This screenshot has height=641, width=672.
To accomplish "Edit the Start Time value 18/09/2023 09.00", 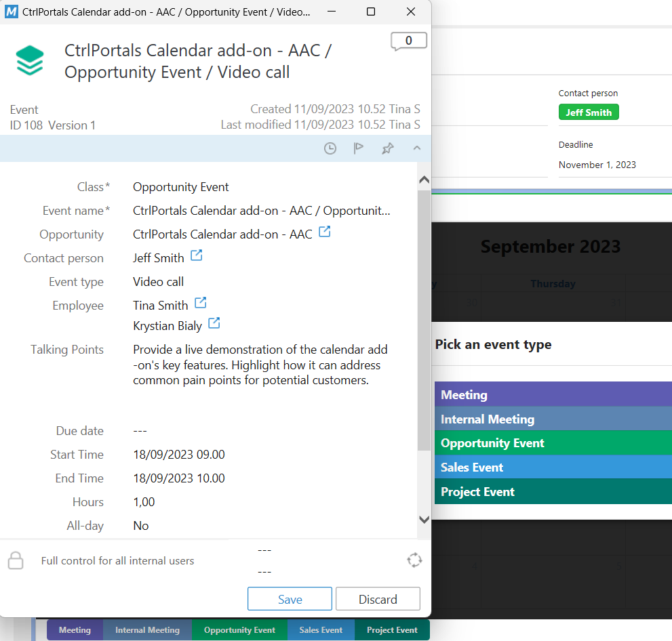I will pos(179,454).
